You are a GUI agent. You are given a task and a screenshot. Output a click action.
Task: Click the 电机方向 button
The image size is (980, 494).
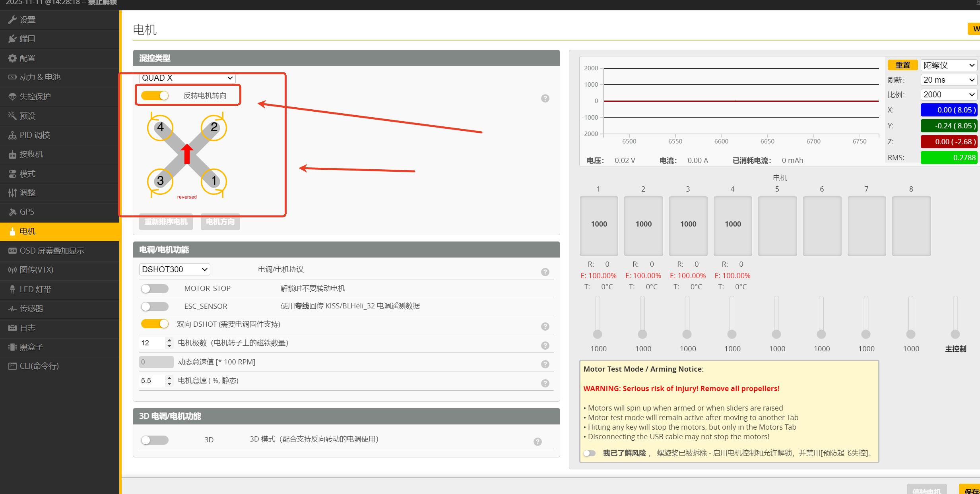pos(220,222)
